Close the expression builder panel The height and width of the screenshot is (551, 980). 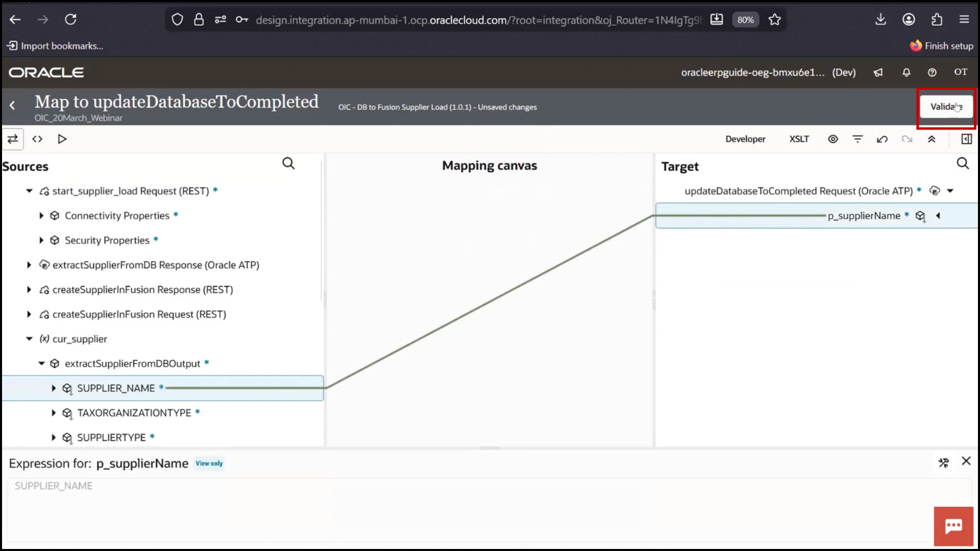pyautogui.click(x=966, y=461)
